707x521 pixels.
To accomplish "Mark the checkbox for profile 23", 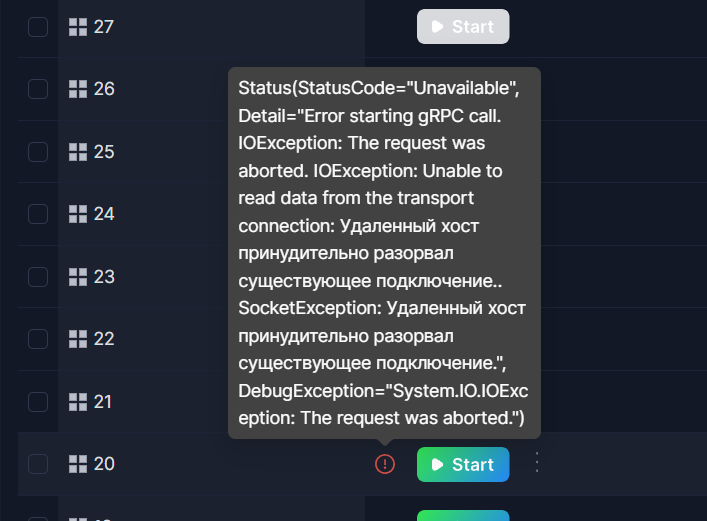I will point(38,277).
